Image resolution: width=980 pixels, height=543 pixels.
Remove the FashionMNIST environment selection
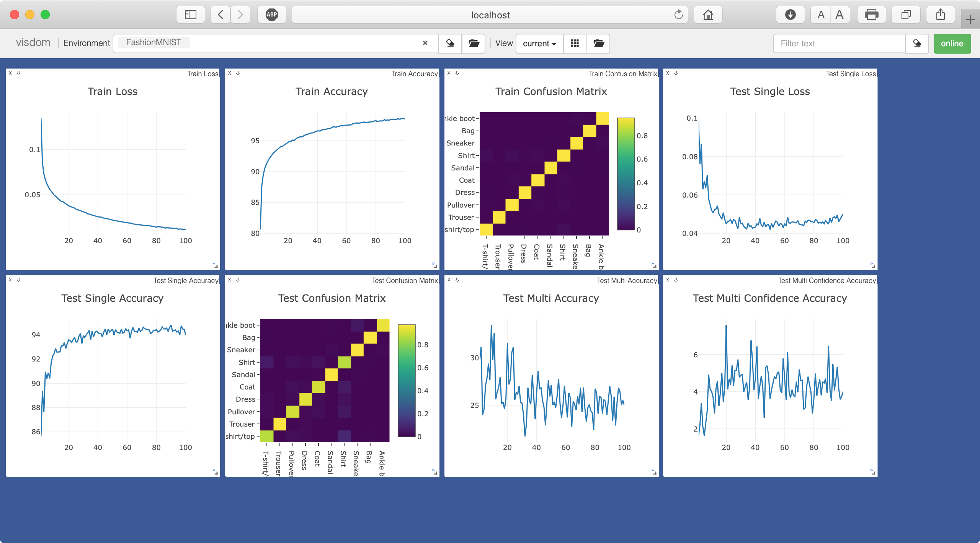[x=425, y=43]
